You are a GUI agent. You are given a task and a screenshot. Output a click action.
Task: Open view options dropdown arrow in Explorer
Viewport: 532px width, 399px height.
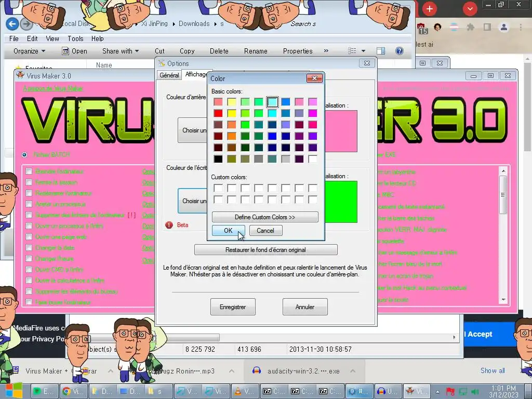pyautogui.click(x=363, y=51)
